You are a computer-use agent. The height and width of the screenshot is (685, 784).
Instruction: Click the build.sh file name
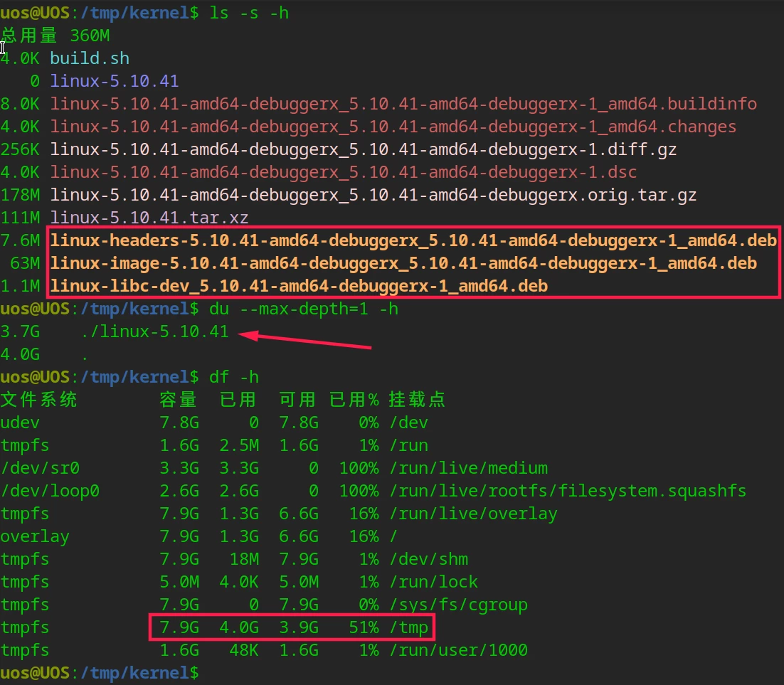coord(90,58)
